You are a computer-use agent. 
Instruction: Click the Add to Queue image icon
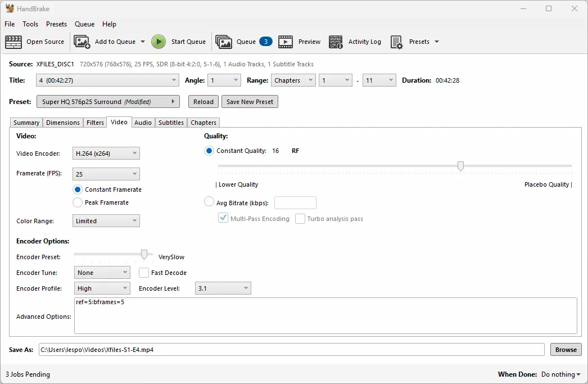click(82, 42)
